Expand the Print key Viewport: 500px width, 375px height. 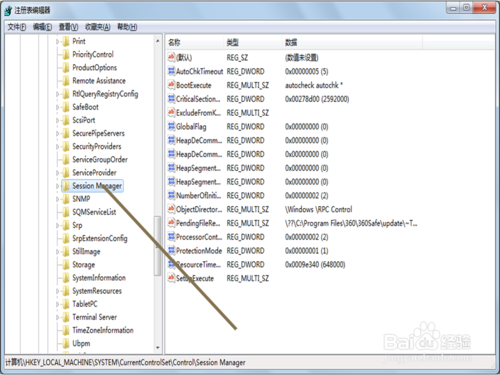[x=57, y=42]
